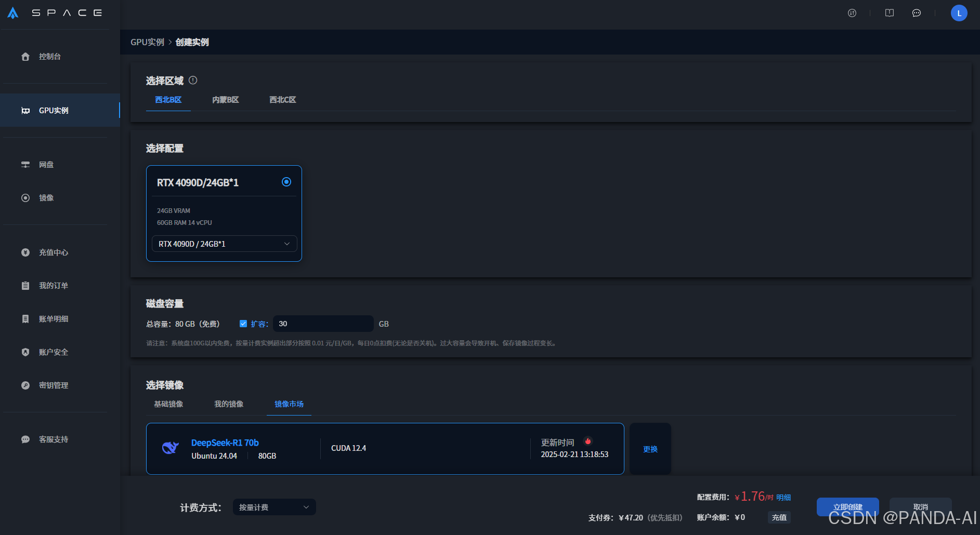Click the Ubuntu 24.04 label
The width and height of the screenshot is (980, 535).
click(x=214, y=456)
